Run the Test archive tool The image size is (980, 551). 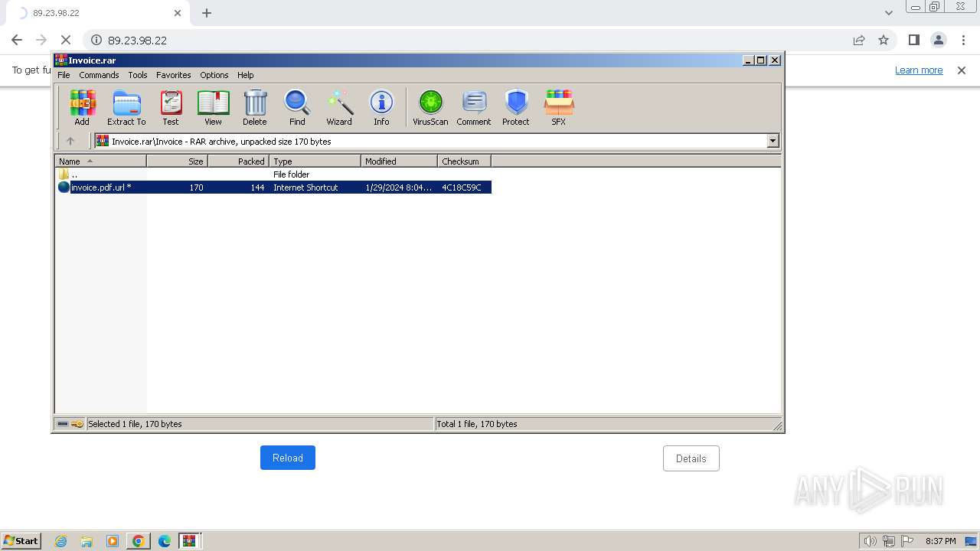pos(171,107)
